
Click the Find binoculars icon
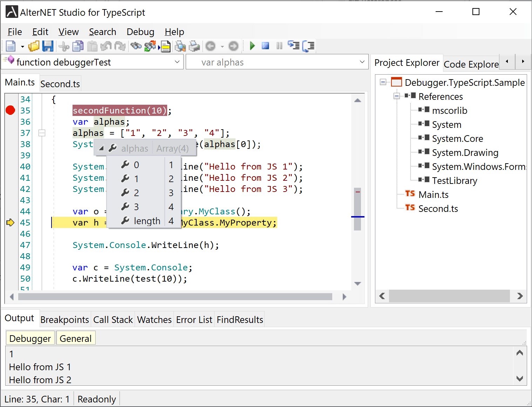tap(136, 46)
